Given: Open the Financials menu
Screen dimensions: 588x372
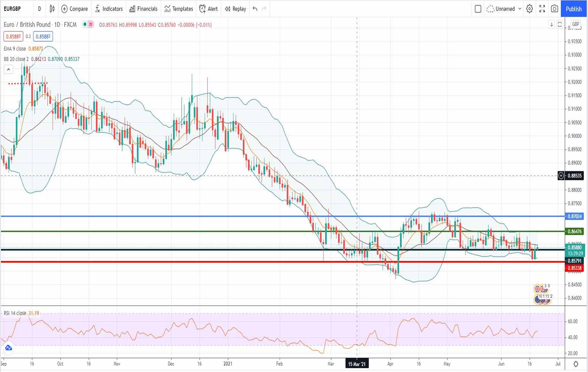Looking at the screenshot, I should click(x=143, y=9).
